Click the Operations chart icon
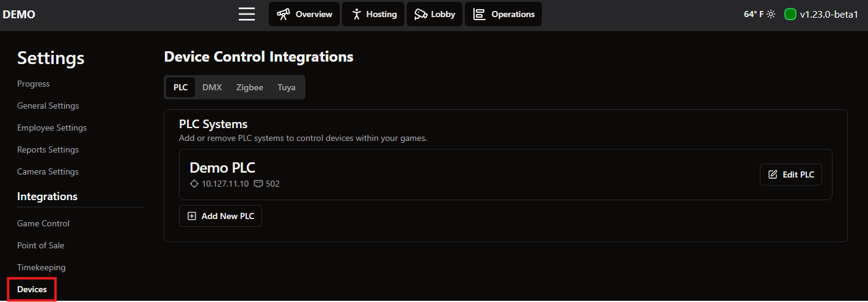 (x=480, y=14)
